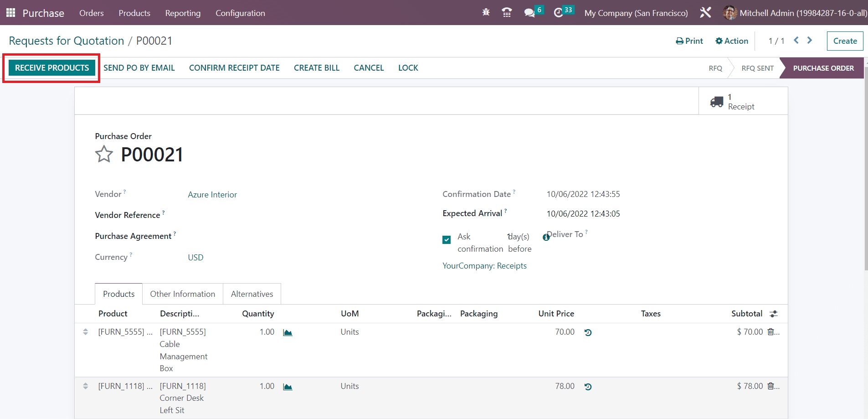Sort by Subtotal column header
The height and width of the screenshot is (419, 868).
[747, 314]
